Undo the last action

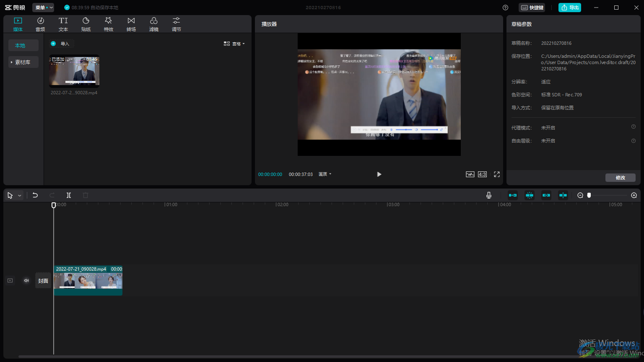click(35, 195)
